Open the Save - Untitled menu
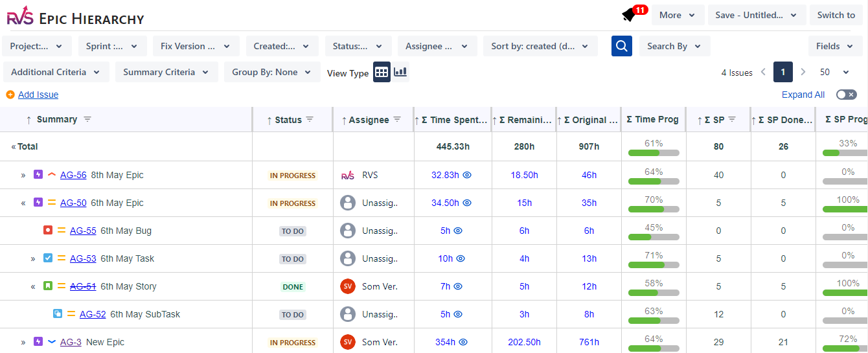 756,15
